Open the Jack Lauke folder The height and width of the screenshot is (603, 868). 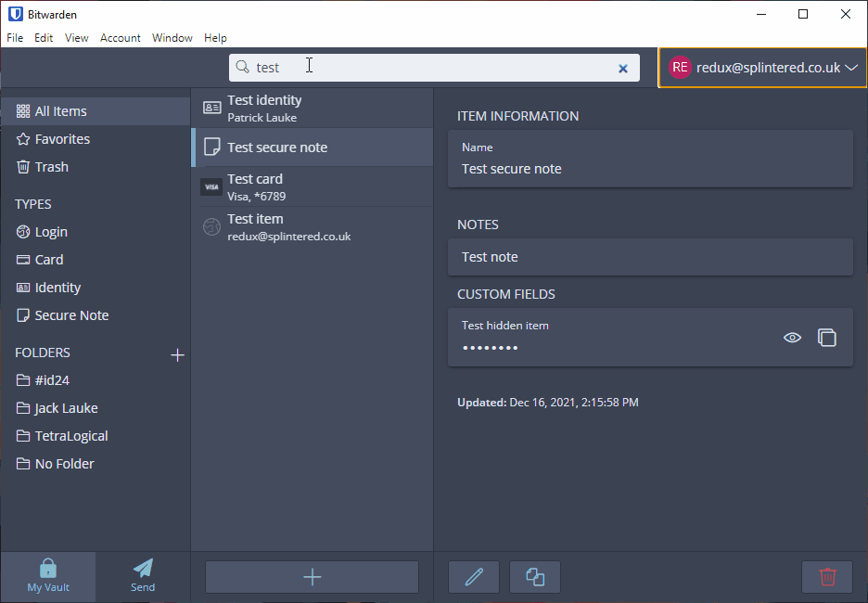pyautogui.click(x=57, y=408)
